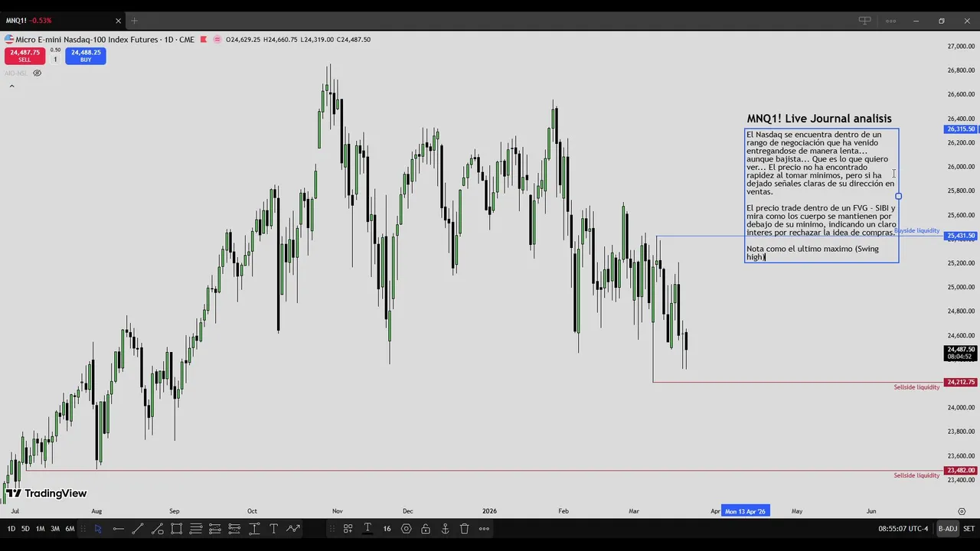Toggle AIO-MSL indicator visibility eye
This screenshot has width=980, height=551.
point(37,73)
